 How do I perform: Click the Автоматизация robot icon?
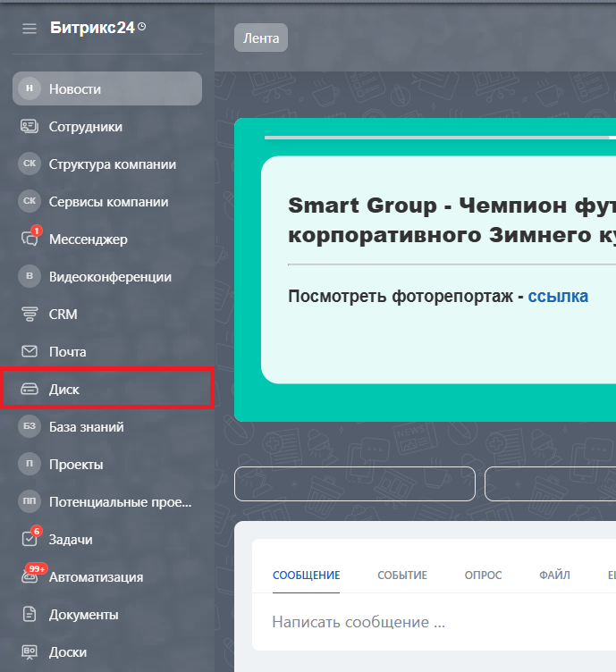click(x=30, y=577)
